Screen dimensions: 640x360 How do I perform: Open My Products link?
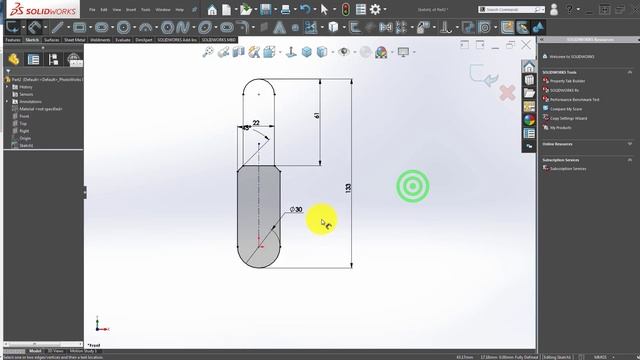coord(560,128)
